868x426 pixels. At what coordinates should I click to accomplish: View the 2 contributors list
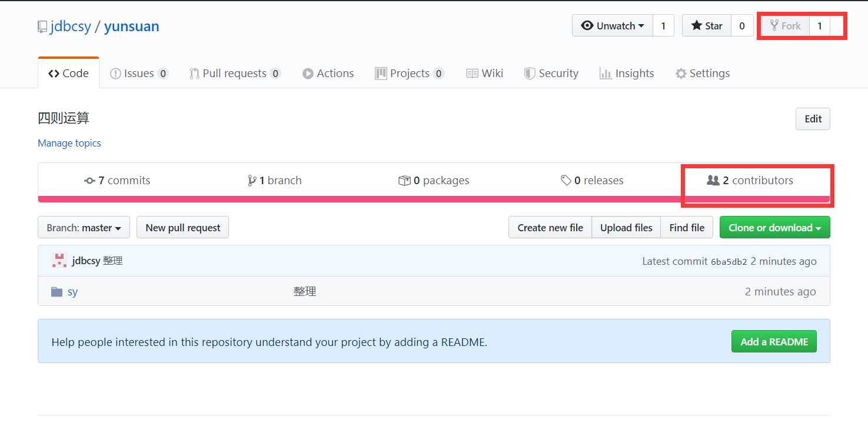(750, 181)
